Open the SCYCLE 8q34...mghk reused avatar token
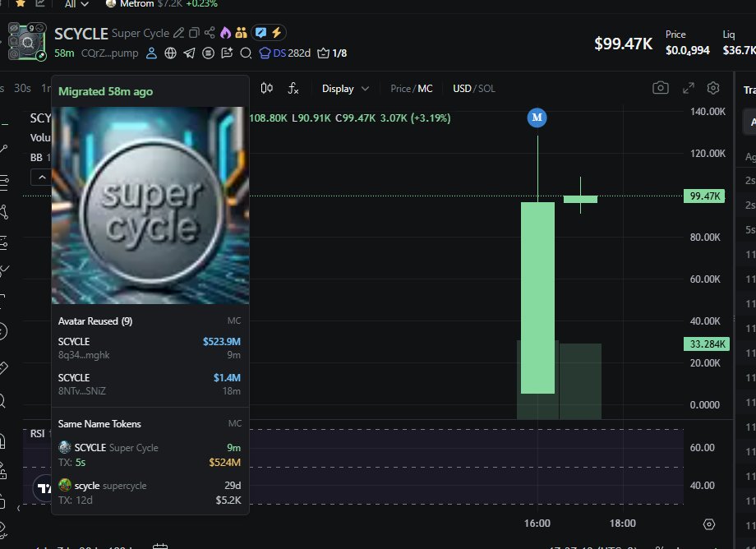756x549 pixels. [x=150, y=348]
